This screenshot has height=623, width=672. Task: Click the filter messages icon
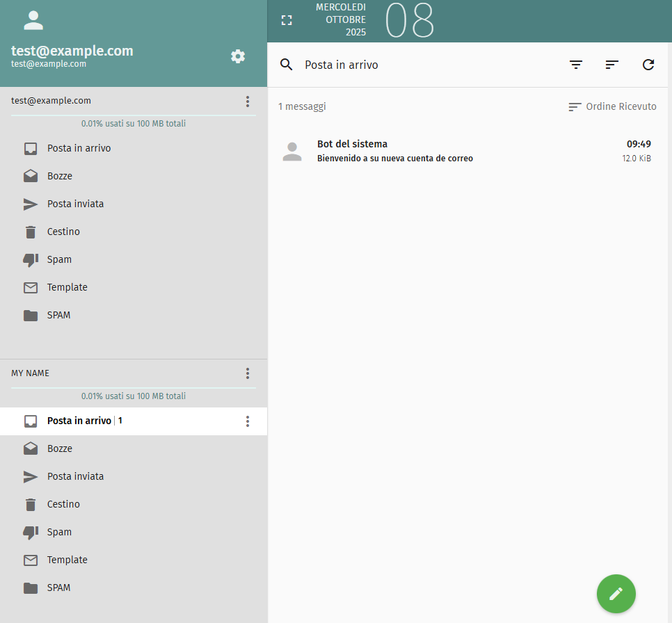(575, 65)
